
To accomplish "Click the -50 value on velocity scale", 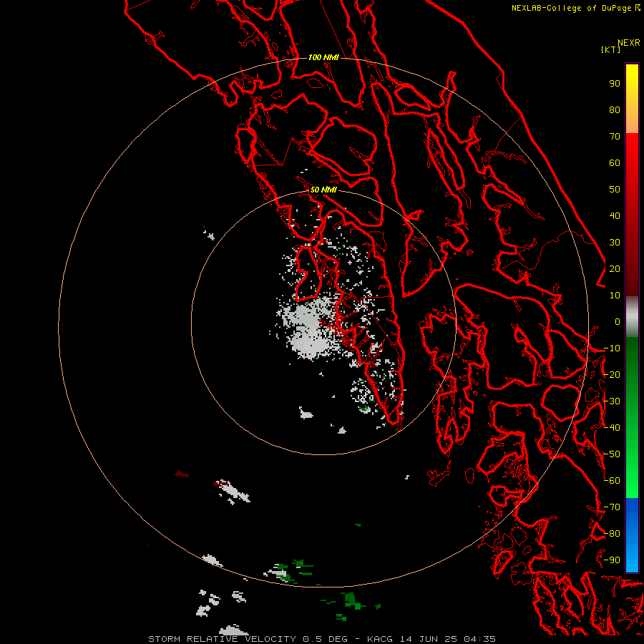I will (x=612, y=454).
